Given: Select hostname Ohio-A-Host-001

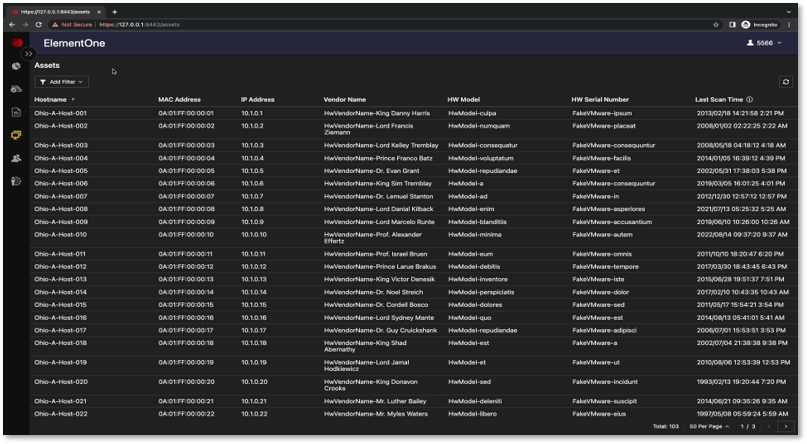Looking at the screenshot, I should (x=60, y=113).
